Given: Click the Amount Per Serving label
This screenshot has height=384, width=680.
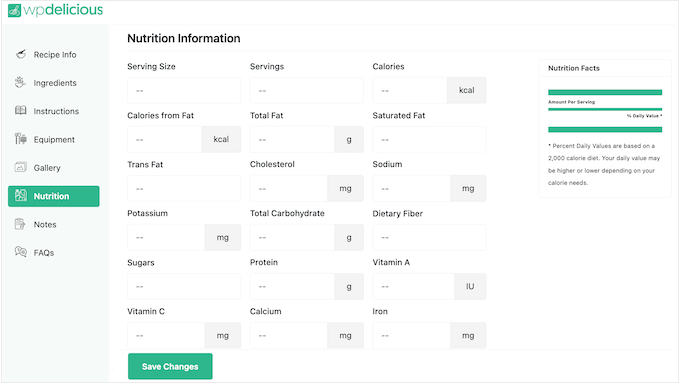Looking at the screenshot, I should pos(572,102).
